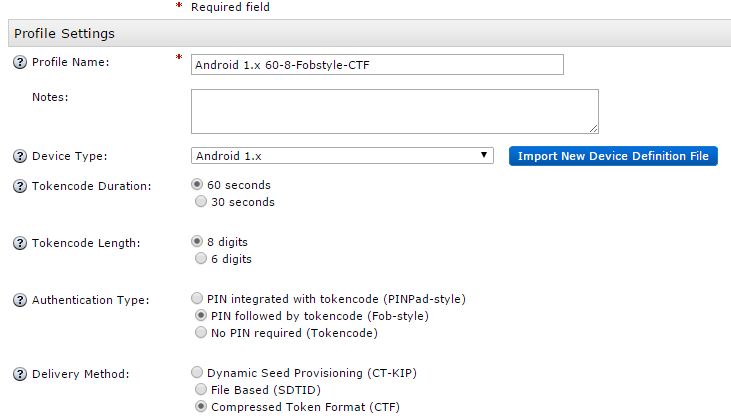731x420 pixels.
Task: Pick No PIN required (Tokencode)
Action: pyautogui.click(x=198, y=333)
